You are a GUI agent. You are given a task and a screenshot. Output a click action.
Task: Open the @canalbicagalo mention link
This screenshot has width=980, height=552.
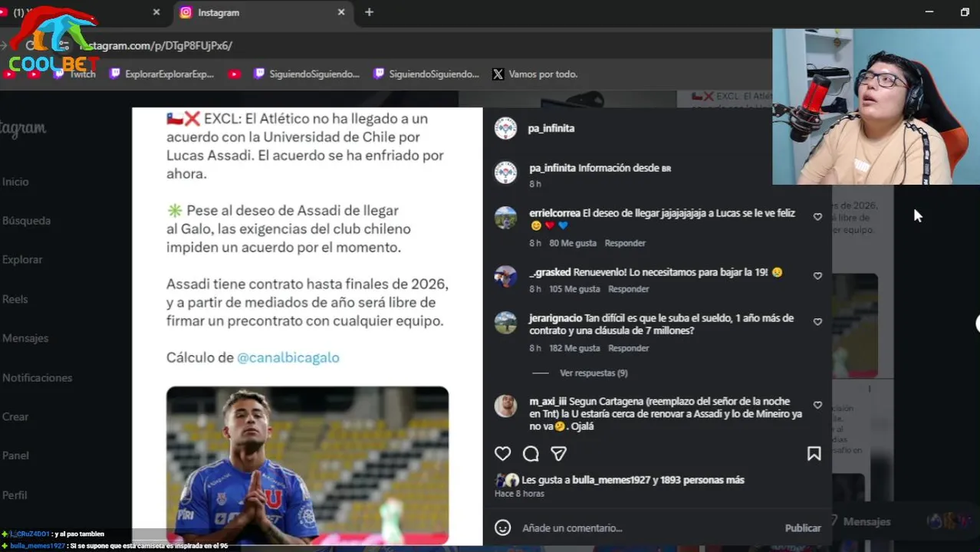coord(288,357)
